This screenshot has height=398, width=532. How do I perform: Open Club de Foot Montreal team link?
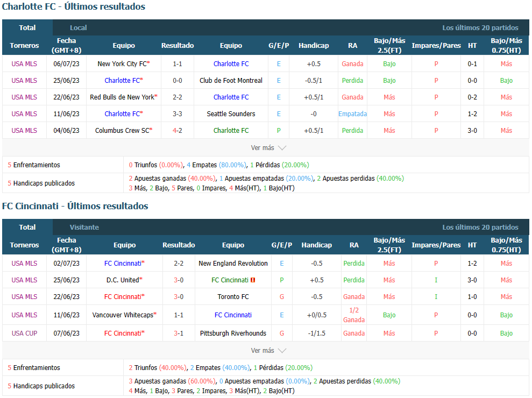pos(231,81)
